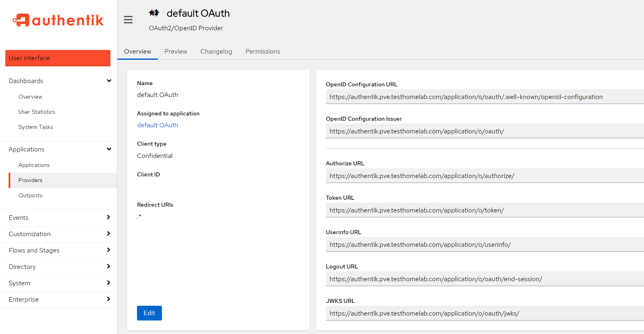
Task: Click the authentik logo
Action: (x=58, y=20)
